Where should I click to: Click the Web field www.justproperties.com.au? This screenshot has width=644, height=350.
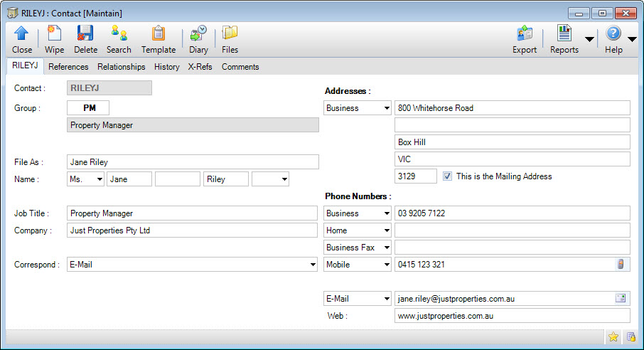tap(512, 316)
